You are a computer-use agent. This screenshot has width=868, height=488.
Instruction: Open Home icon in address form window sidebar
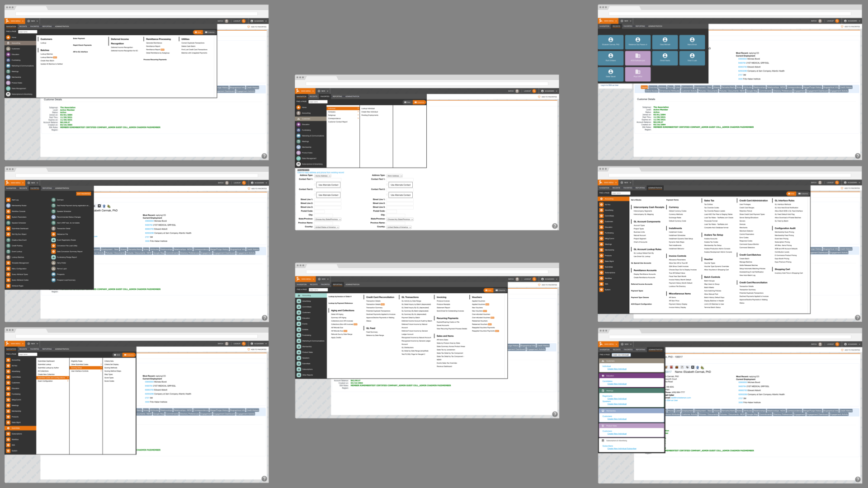298,108
